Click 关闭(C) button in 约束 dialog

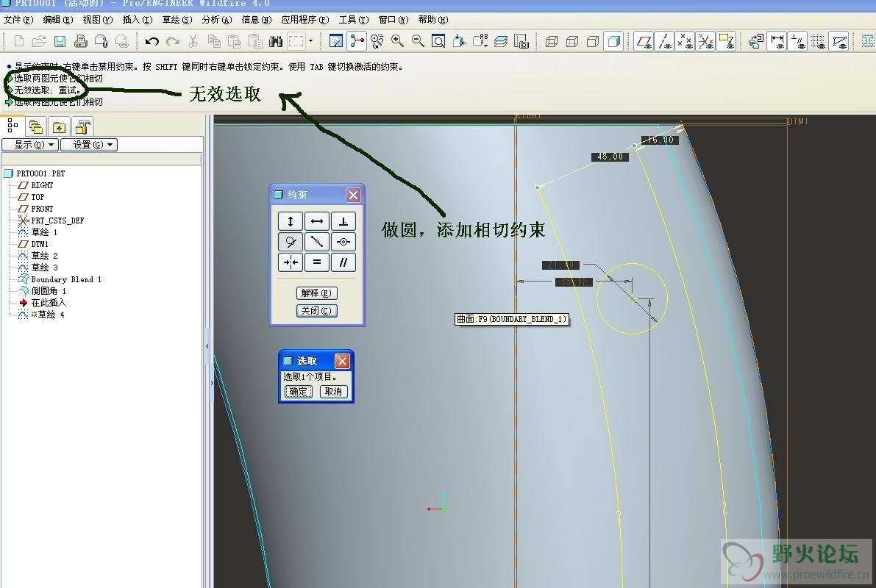316,310
